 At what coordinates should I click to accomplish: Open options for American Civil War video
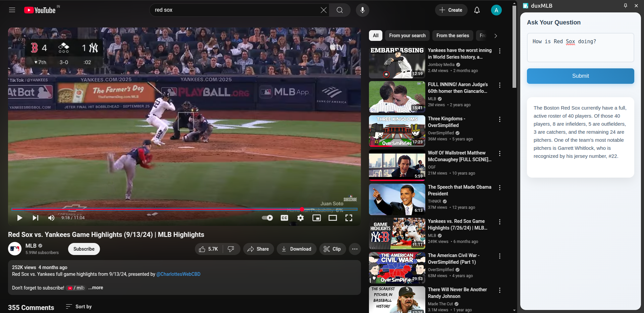click(x=500, y=256)
